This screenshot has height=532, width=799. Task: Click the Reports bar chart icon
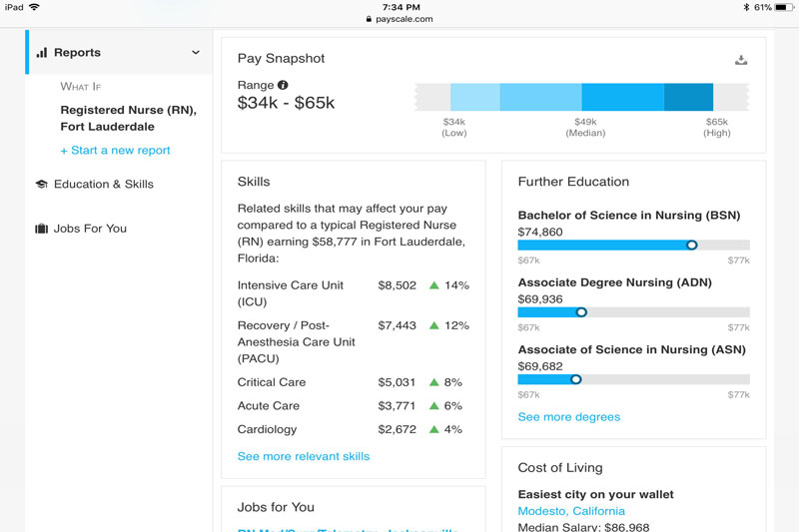(x=42, y=53)
